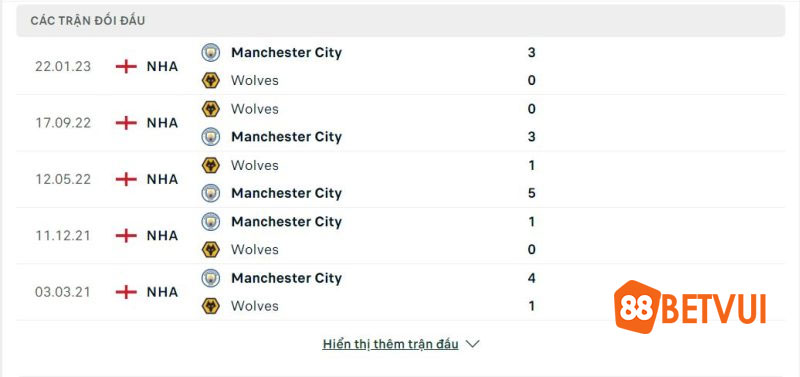Screen dimensions: 800x377
Task: Click 'Hiển thị thêm trận đấu' link
Action: tap(390, 344)
